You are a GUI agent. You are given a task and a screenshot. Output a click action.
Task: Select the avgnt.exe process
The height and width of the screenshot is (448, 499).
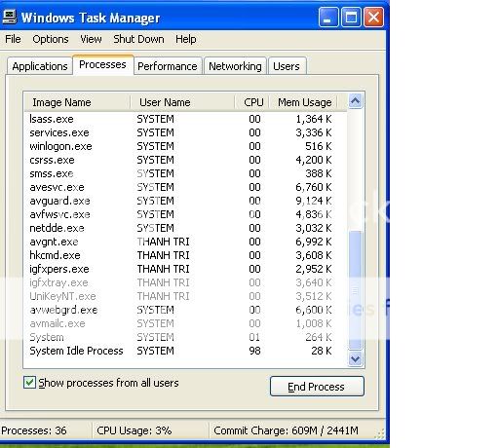[x=185, y=242]
